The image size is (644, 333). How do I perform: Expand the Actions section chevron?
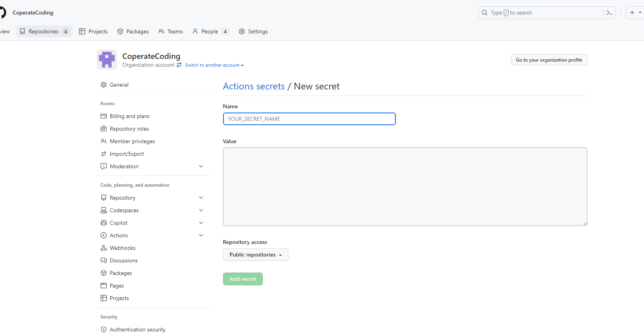(x=201, y=235)
